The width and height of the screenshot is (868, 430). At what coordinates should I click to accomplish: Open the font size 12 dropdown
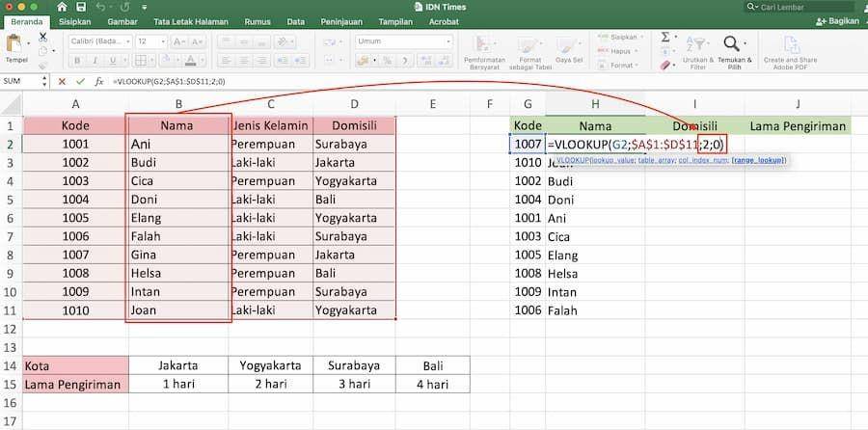tap(151, 41)
